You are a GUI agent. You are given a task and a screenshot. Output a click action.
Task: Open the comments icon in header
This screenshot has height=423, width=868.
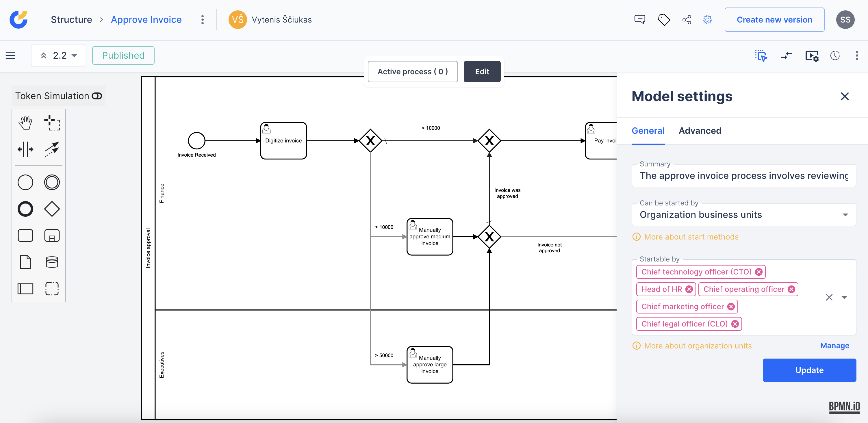(639, 20)
